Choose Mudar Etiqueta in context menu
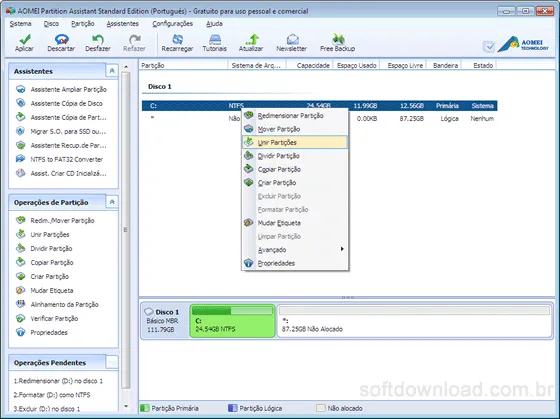 coord(295,223)
